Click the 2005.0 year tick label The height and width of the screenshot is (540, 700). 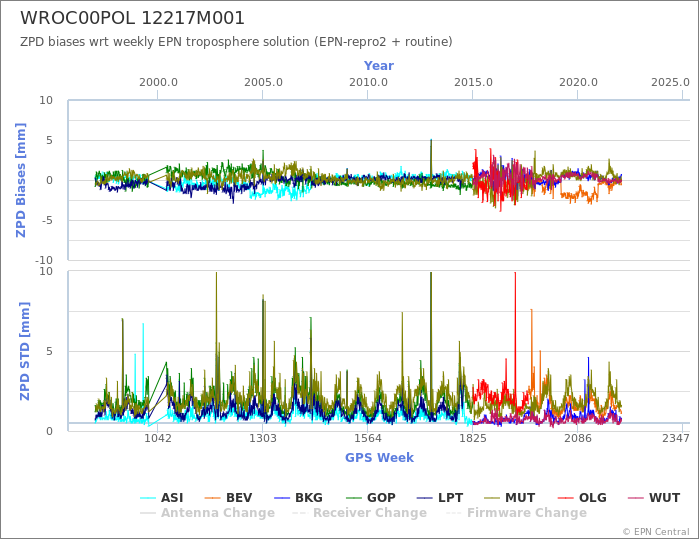(263, 83)
